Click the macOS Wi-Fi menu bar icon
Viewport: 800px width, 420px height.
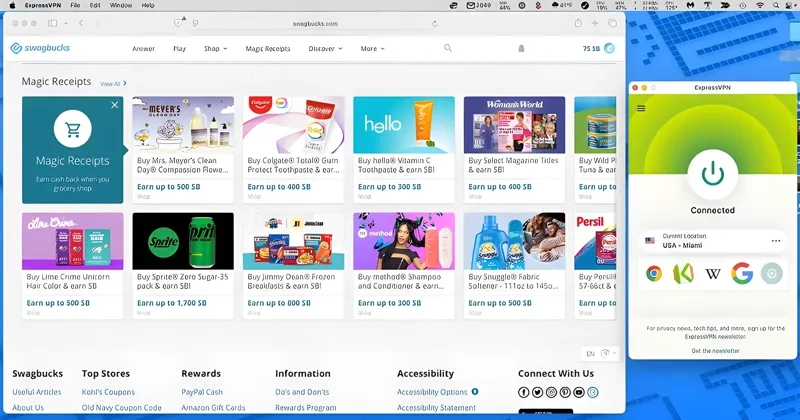pyautogui.click(x=760, y=5)
